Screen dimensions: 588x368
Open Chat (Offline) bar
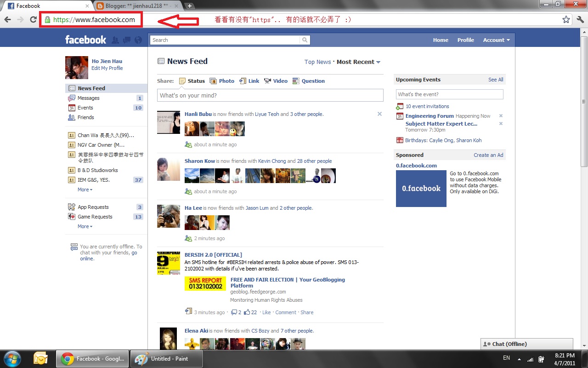click(527, 344)
